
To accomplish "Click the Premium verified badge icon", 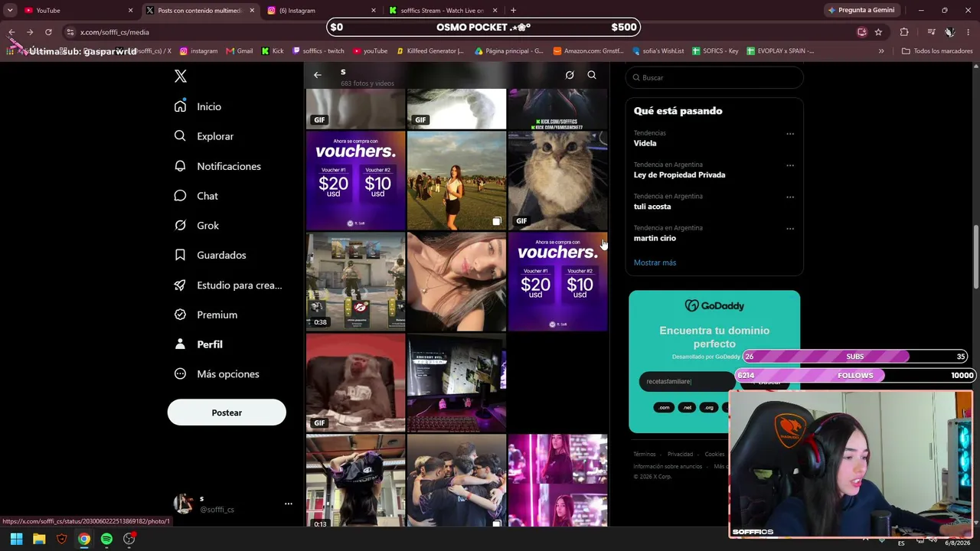I will 180,315.
